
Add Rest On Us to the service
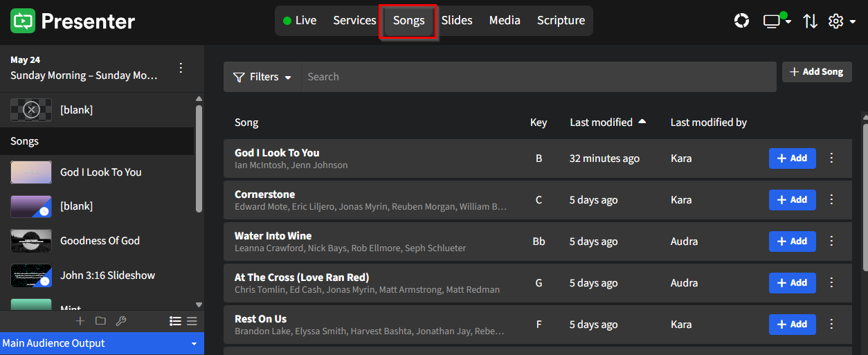792,325
